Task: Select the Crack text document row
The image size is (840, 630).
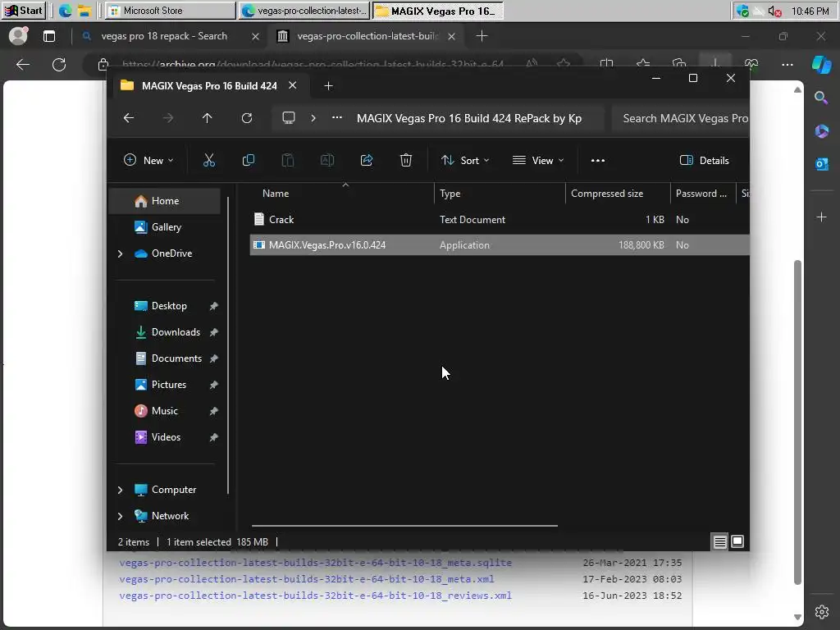Action: pos(500,220)
